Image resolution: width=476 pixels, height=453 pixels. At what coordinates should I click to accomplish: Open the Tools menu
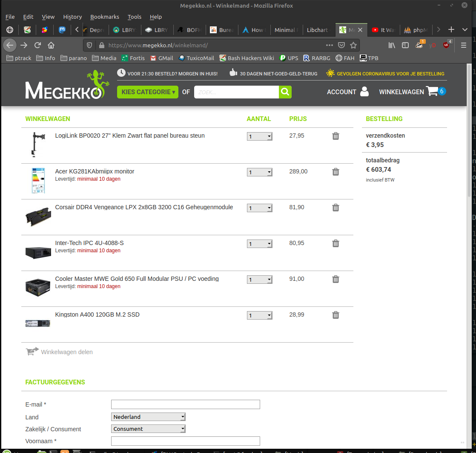(x=135, y=17)
